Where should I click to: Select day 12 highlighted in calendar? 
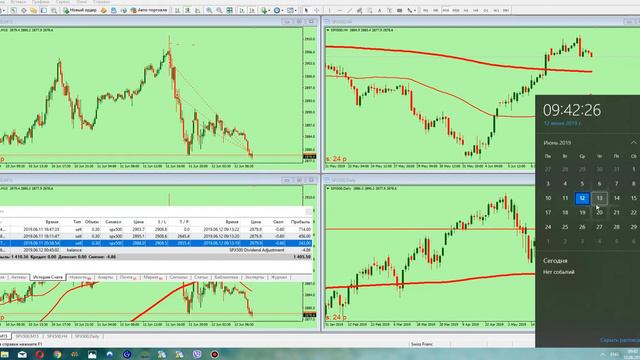pyautogui.click(x=582, y=198)
